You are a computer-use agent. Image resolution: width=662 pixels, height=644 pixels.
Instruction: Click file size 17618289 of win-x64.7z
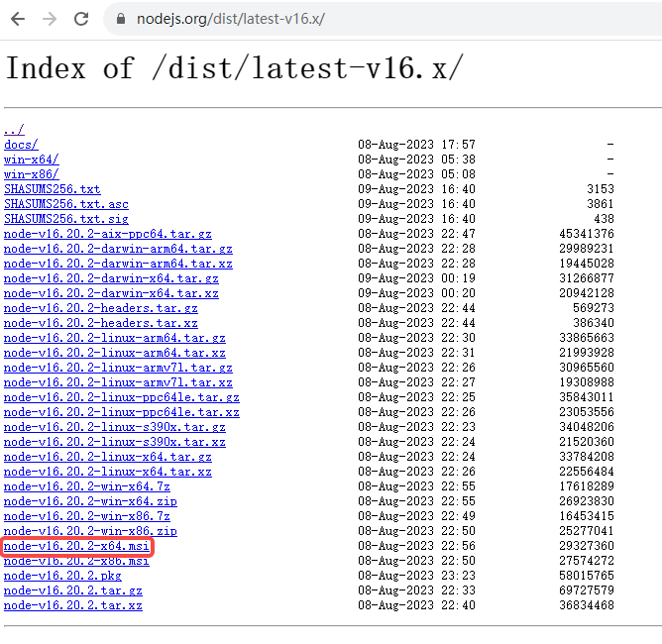coord(587,486)
